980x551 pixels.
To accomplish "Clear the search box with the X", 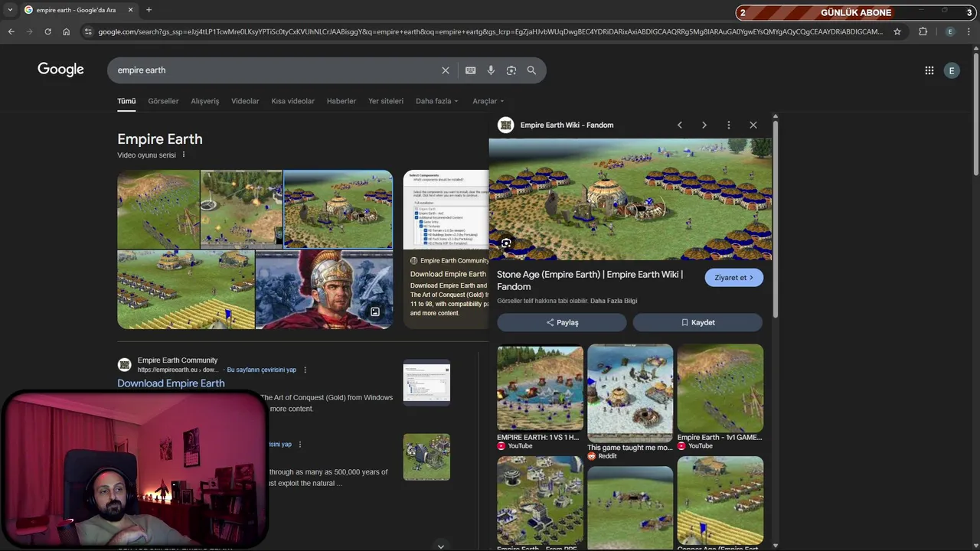I will click(x=446, y=70).
